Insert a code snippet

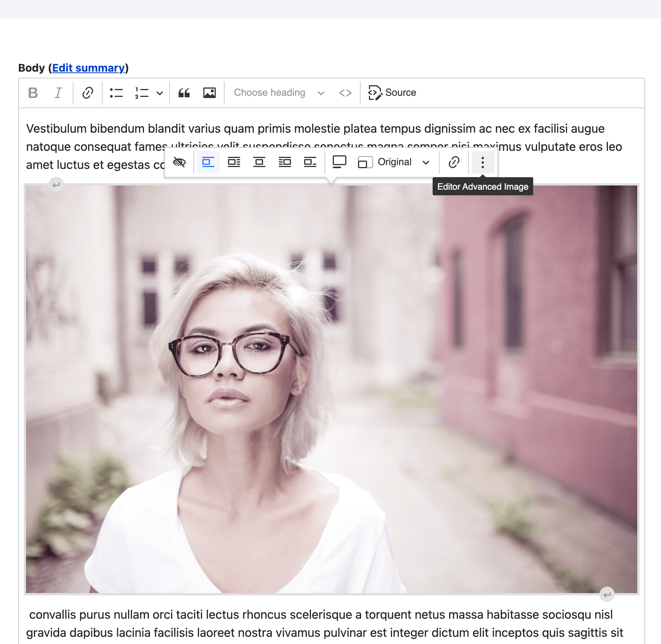345,93
